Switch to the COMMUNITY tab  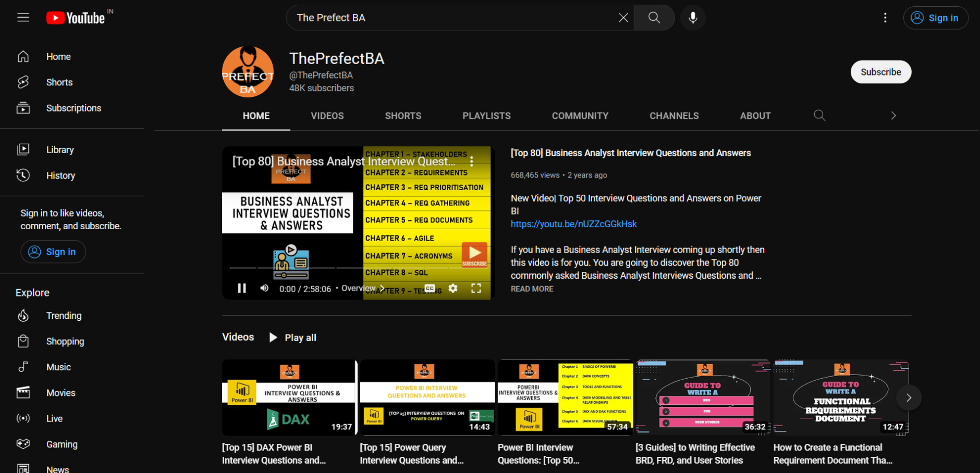pyautogui.click(x=580, y=116)
